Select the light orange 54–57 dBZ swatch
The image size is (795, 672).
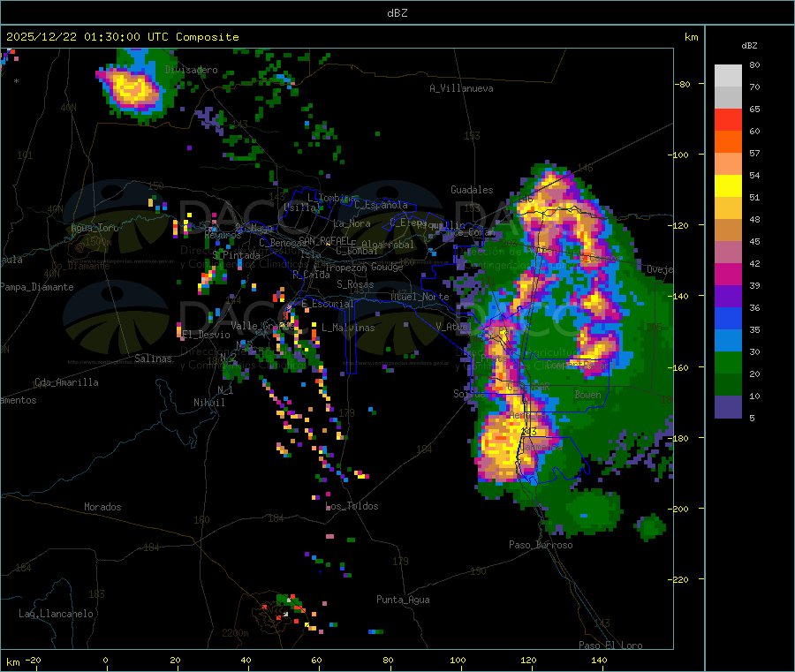(x=728, y=164)
